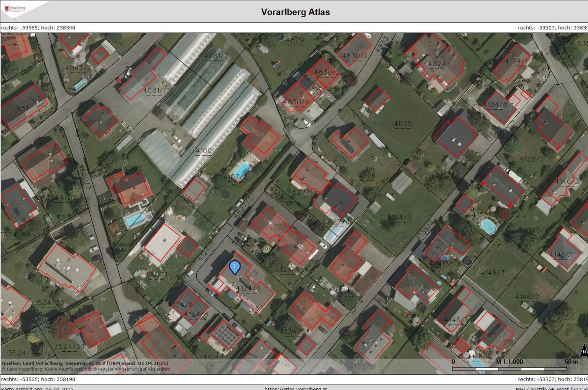The width and height of the screenshot is (588, 390).
Task: Select parcel label 4081/1
Action: (154, 90)
